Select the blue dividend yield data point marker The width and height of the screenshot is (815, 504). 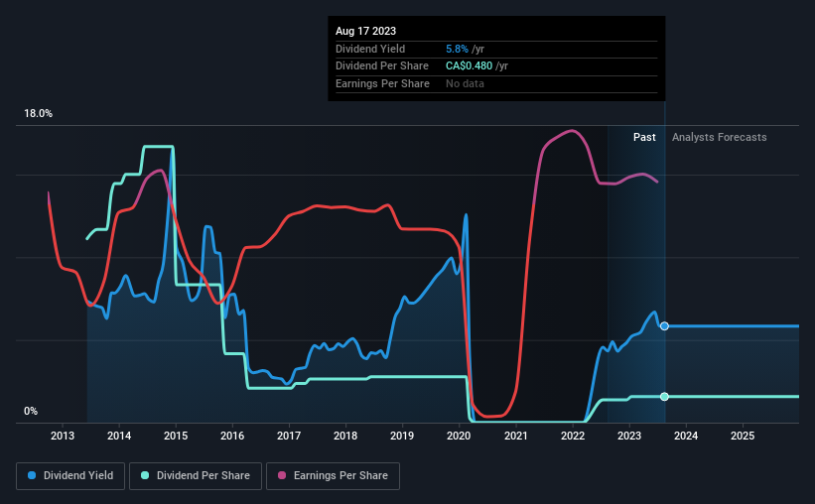(x=664, y=326)
